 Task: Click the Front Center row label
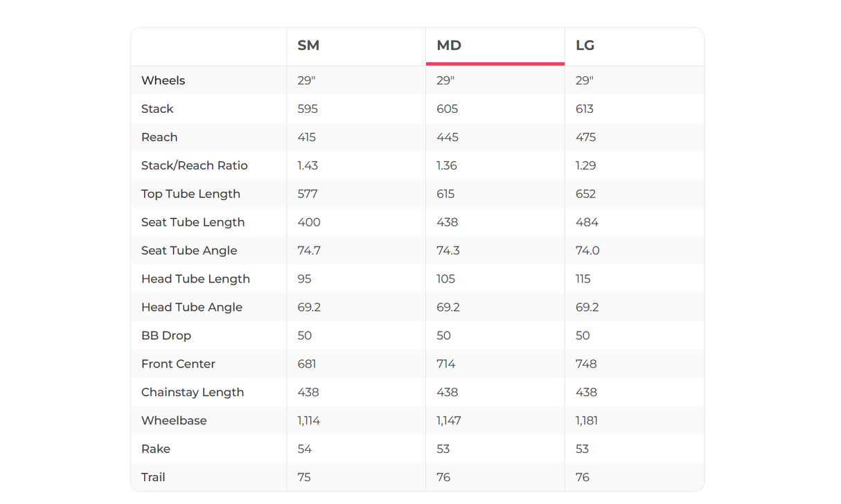pos(178,364)
